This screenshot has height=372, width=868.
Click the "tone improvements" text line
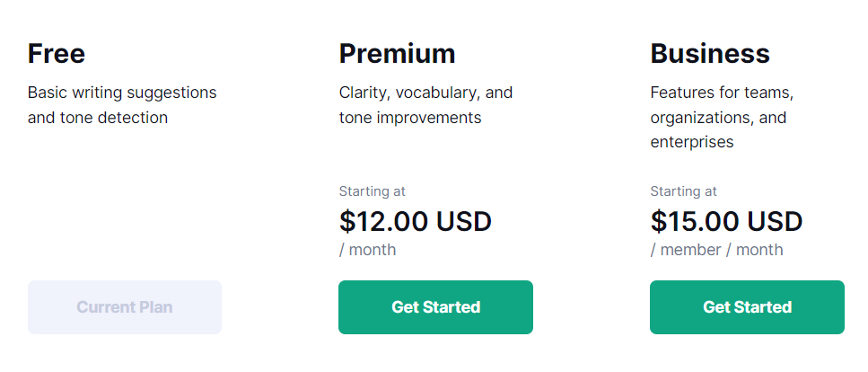[410, 118]
